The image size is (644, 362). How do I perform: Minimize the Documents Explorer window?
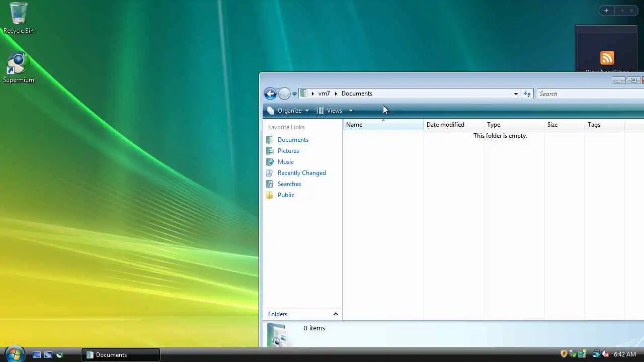[x=619, y=80]
